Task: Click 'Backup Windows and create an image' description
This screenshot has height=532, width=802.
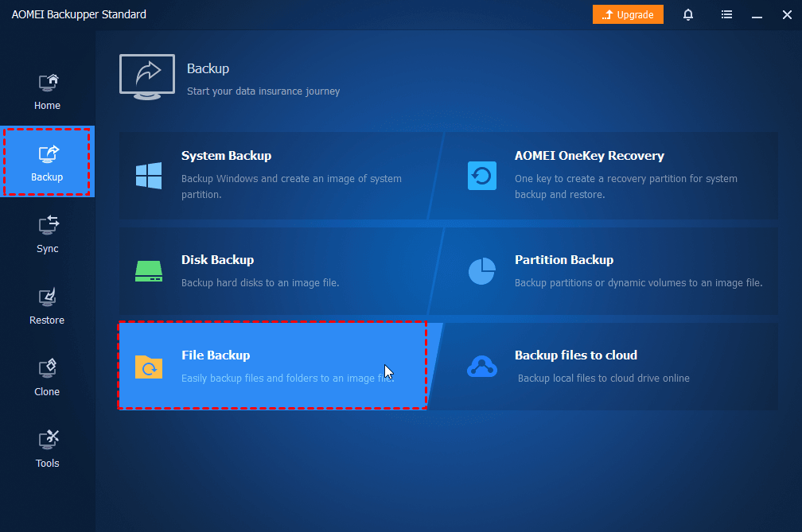Action: pyautogui.click(x=291, y=186)
